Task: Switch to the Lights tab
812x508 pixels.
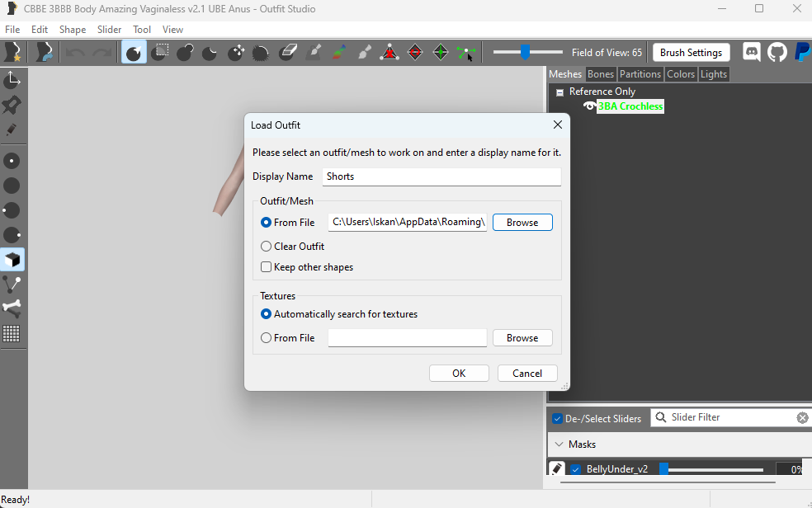Action: tap(714, 74)
